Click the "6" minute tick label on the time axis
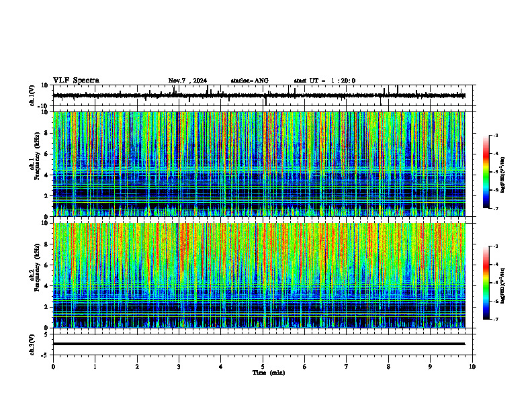The image size is (532, 411). [x=305, y=367]
